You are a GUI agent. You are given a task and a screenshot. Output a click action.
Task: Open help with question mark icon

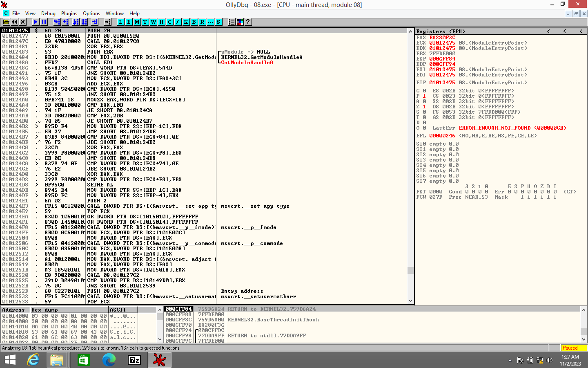tap(248, 22)
